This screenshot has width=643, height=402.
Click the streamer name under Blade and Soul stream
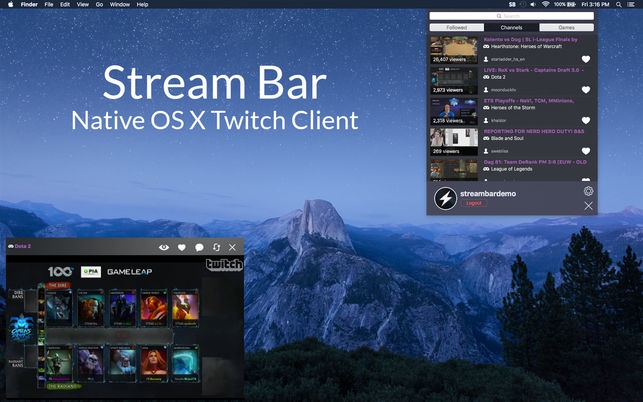(x=499, y=151)
